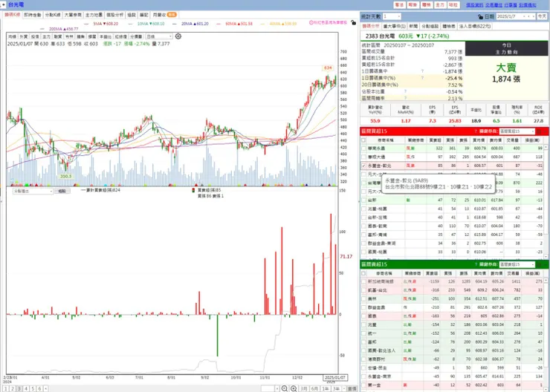
Task: Zoom out with the minus magnifier
Action: tap(285, 388)
